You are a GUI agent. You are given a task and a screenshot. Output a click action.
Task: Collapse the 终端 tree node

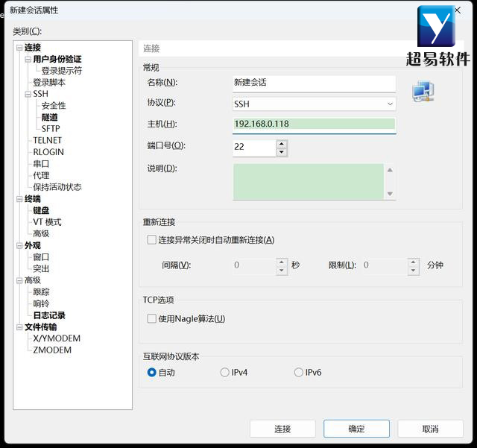click(x=19, y=199)
